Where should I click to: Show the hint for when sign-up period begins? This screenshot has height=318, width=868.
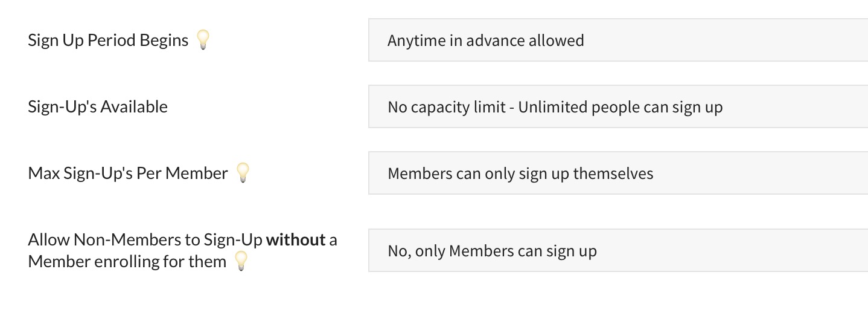[203, 41]
